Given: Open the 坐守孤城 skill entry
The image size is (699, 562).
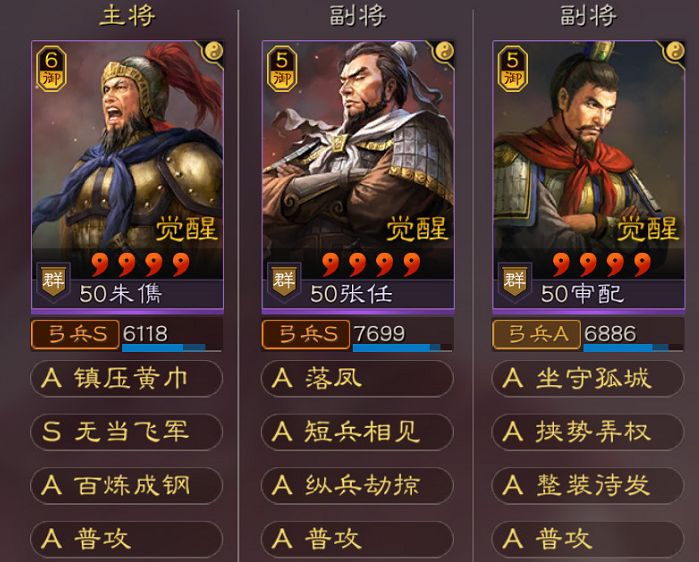Looking at the screenshot, I should tap(588, 378).
